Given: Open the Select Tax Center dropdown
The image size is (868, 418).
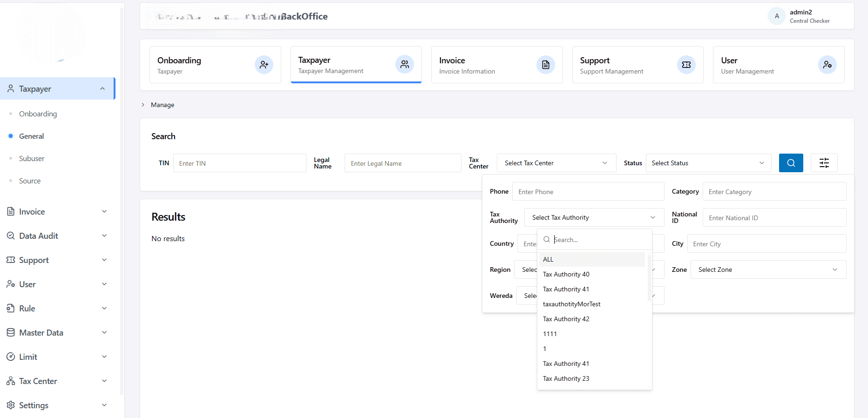Looking at the screenshot, I should coord(556,163).
